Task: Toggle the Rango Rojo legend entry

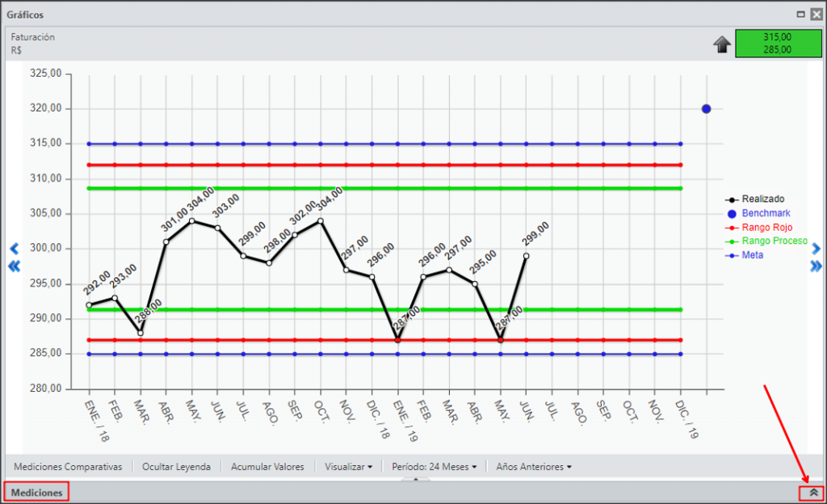Action: [x=759, y=227]
